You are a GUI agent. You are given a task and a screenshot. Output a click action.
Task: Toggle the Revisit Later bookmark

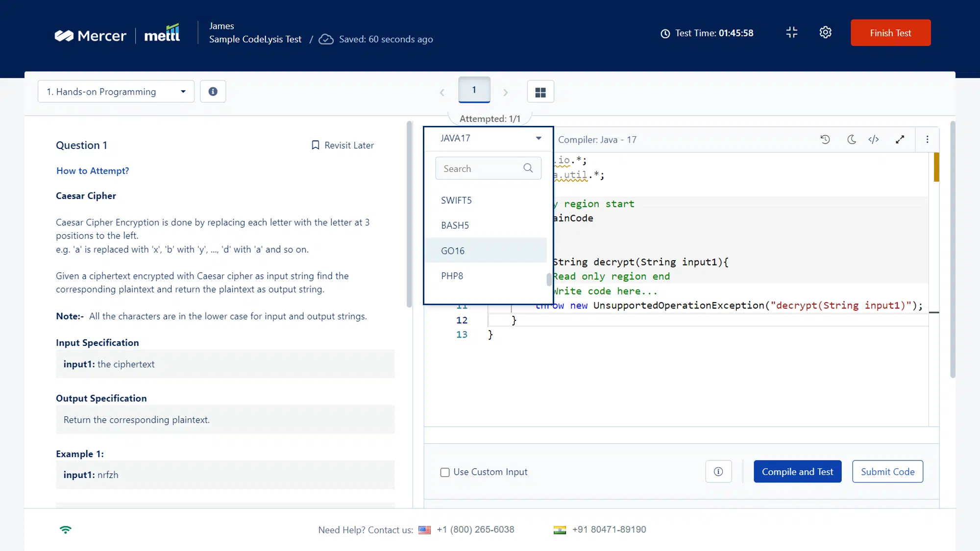pos(343,145)
